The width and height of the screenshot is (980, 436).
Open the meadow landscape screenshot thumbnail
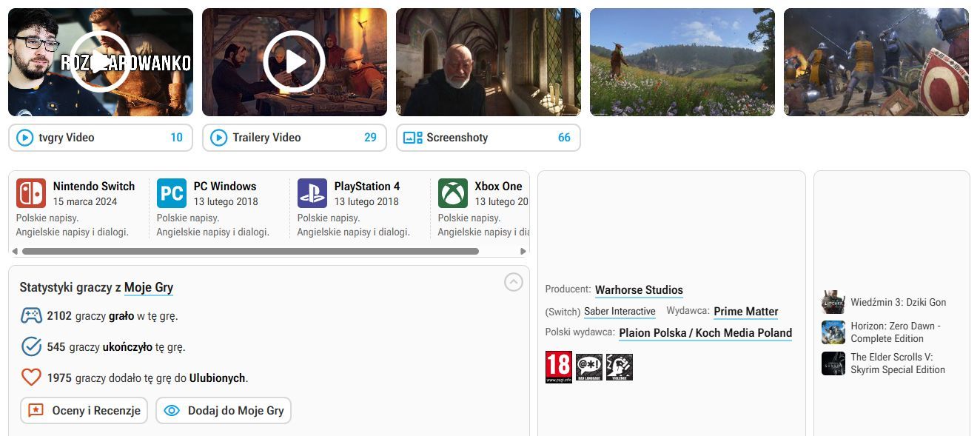coord(682,62)
